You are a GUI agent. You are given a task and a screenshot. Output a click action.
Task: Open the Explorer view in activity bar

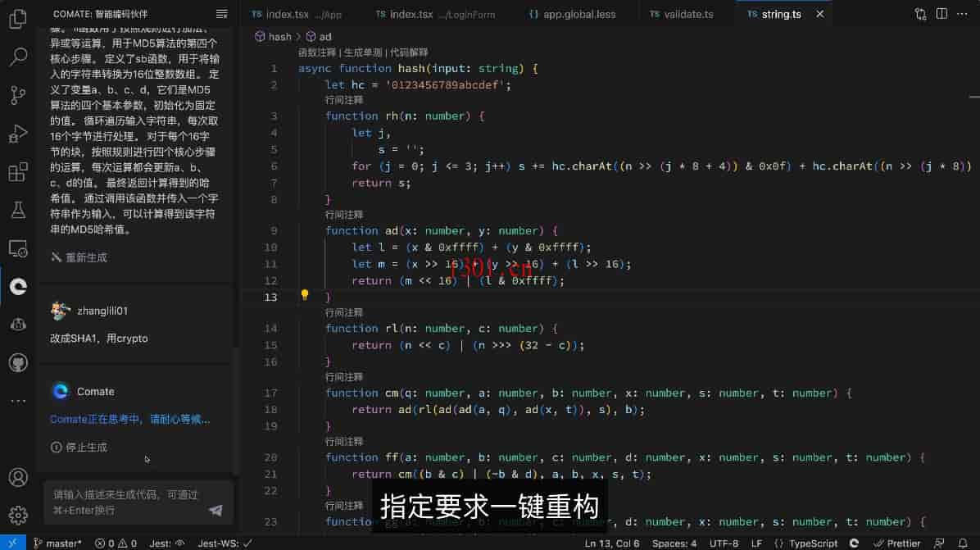point(17,19)
